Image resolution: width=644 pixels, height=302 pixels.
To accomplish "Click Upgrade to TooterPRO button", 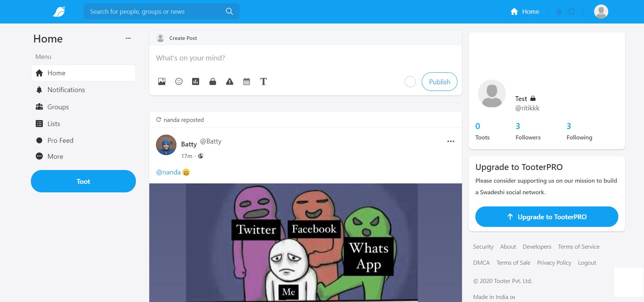I will tap(546, 217).
